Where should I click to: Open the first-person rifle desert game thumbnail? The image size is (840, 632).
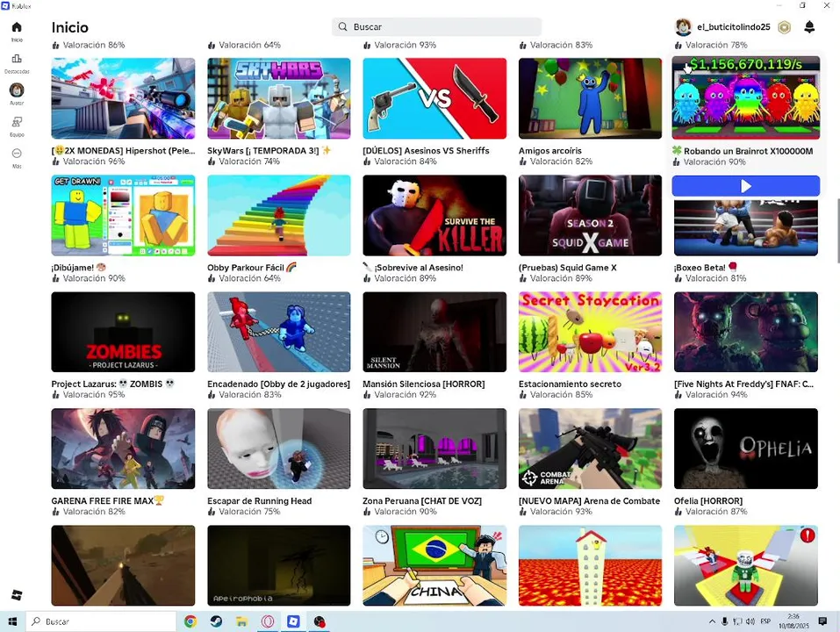click(x=123, y=565)
